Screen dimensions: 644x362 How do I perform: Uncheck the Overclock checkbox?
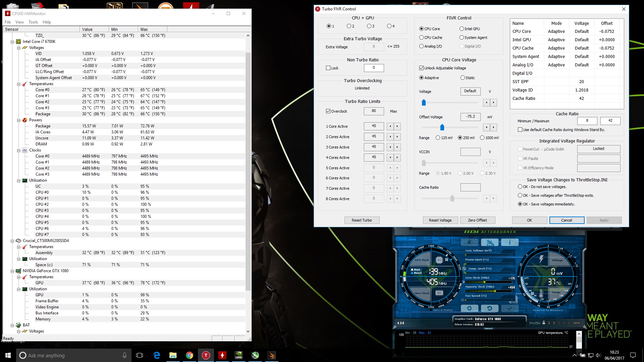coord(328,111)
